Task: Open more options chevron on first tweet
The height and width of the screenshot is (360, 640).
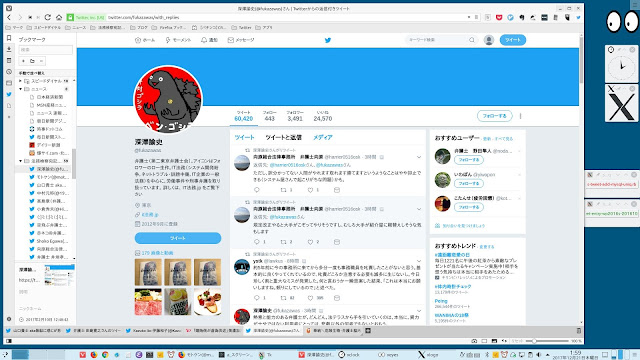Action: click(419, 157)
